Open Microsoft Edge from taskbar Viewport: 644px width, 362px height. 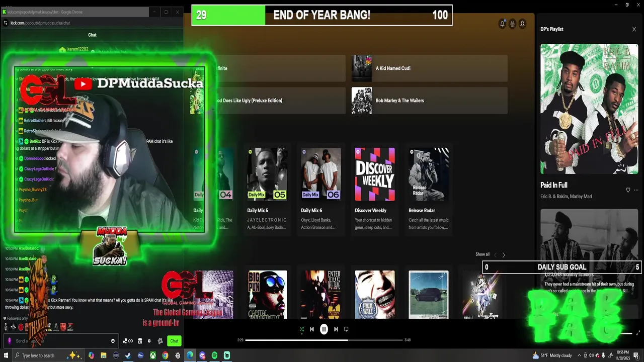tap(190, 355)
